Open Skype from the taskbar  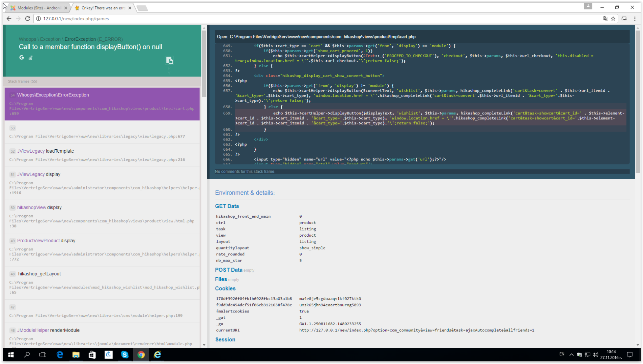pos(124,355)
